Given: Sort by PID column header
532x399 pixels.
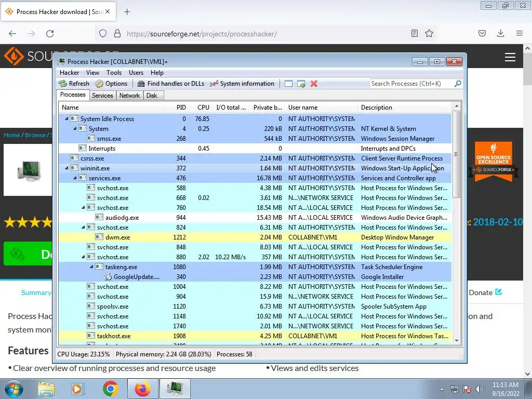Looking at the screenshot, I should pos(177,108).
